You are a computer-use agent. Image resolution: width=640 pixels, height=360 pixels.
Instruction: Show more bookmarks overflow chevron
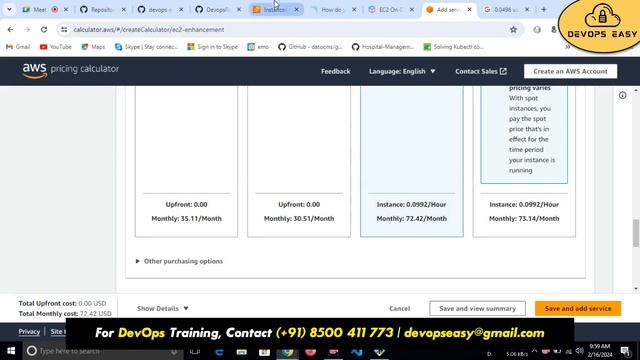pyautogui.click(x=567, y=47)
